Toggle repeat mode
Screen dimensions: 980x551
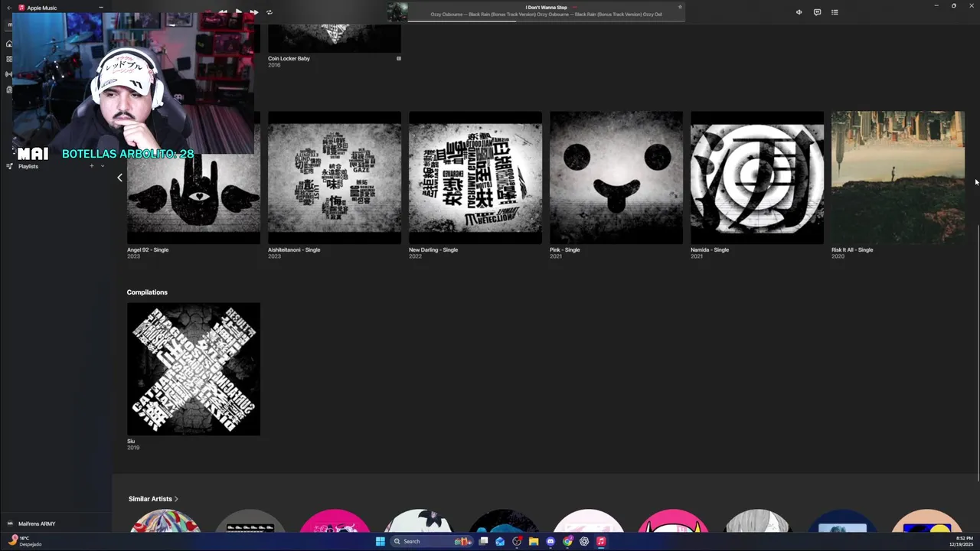269,12
